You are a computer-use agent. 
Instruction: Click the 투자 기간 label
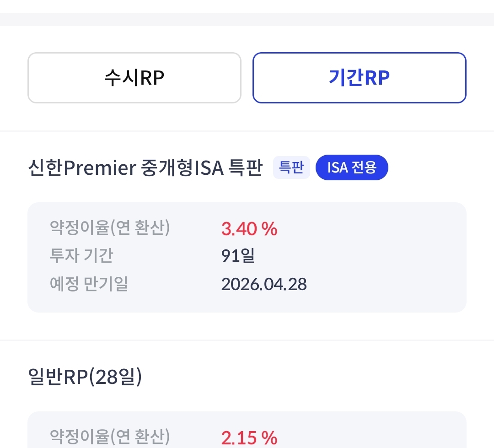pyautogui.click(x=81, y=256)
